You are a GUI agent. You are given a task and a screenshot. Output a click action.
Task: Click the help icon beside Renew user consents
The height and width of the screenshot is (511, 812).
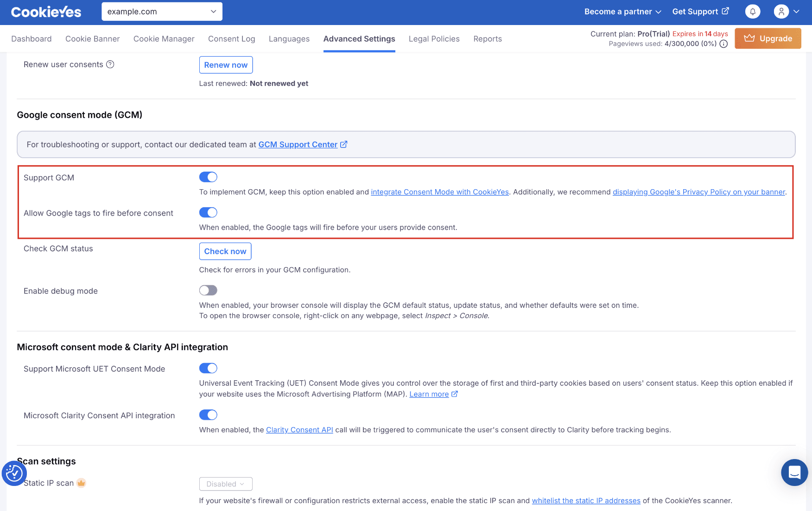pos(110,64)
